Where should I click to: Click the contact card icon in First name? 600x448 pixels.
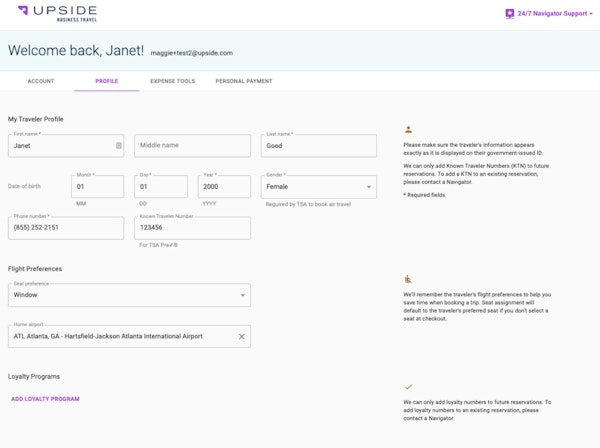click(x=118, y=146)
